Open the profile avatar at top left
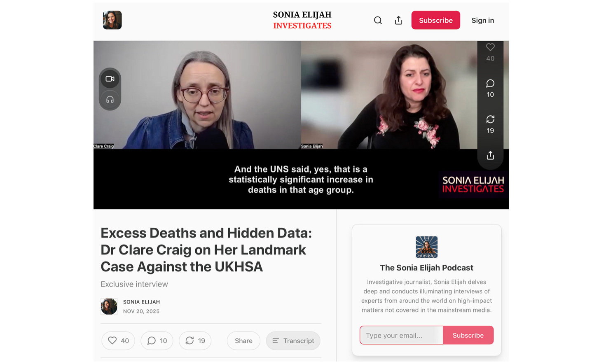The height and width of the screenshot is (364, 599). pyautogui.click(x=112, y=20)
